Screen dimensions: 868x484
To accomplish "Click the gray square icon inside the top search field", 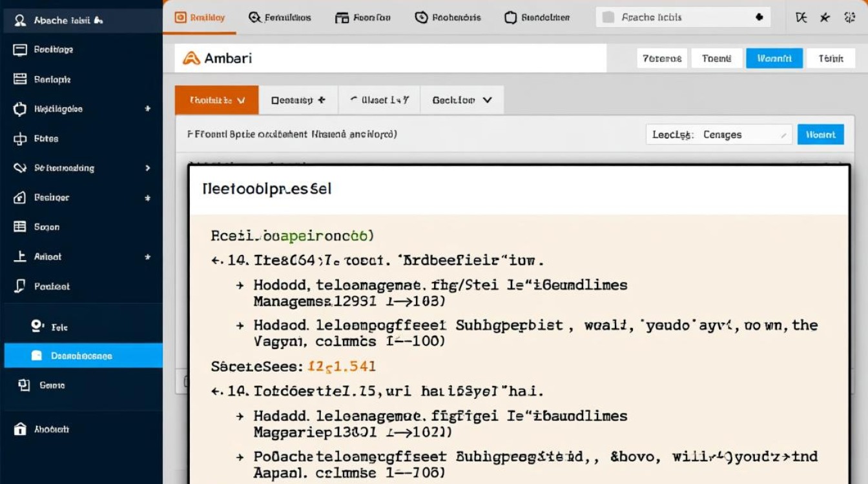I will point(608,17).
